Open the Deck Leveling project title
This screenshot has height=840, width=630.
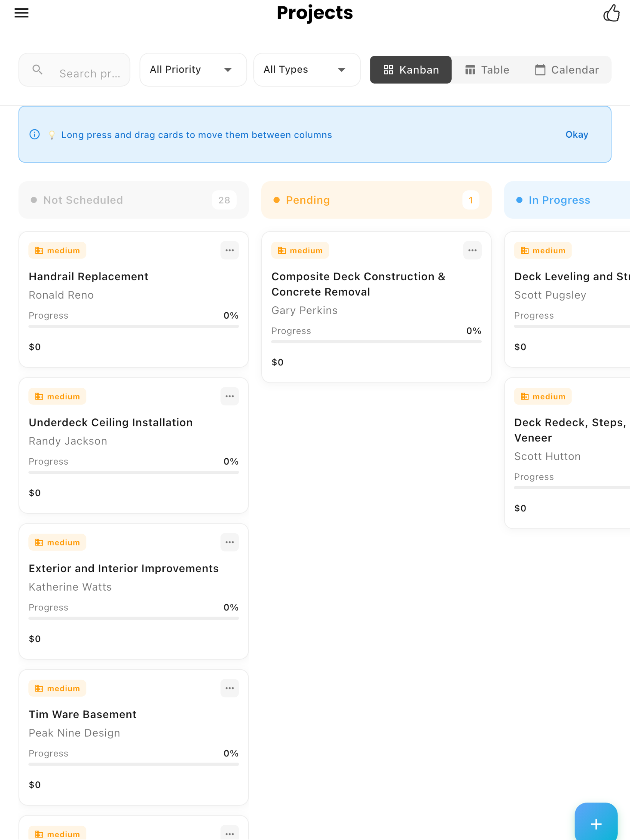point(572,277)
